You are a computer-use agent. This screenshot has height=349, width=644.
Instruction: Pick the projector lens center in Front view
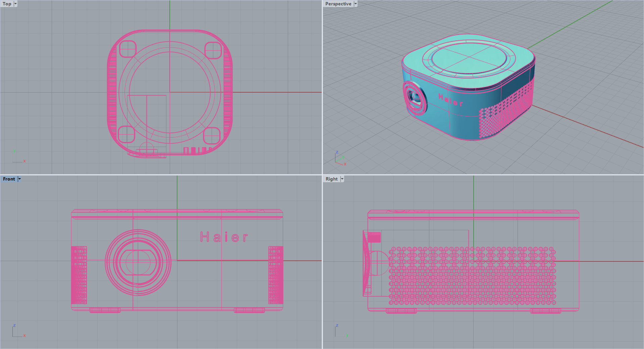click(x=138, y=262)
